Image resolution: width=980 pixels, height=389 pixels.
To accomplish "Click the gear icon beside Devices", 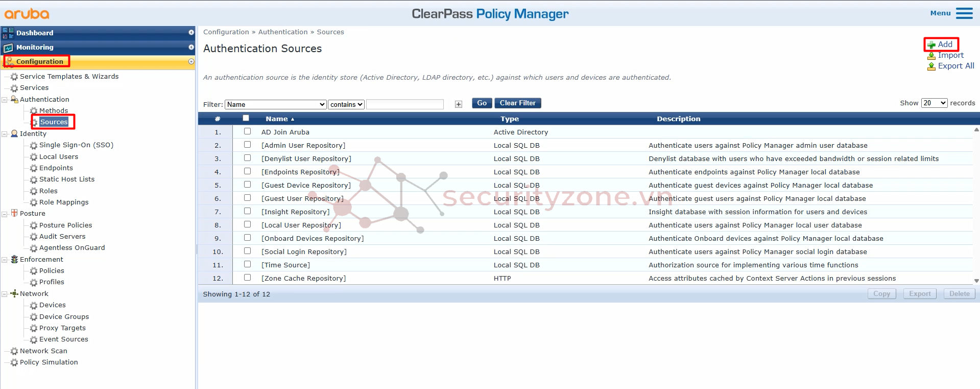I will click(34, 306).
